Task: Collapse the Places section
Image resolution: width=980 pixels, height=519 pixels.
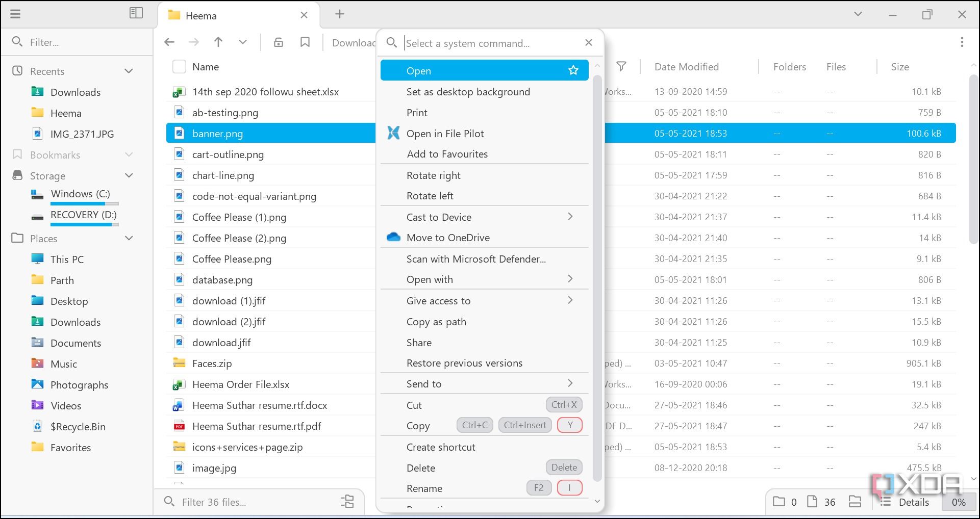Action: pos(129,239)
